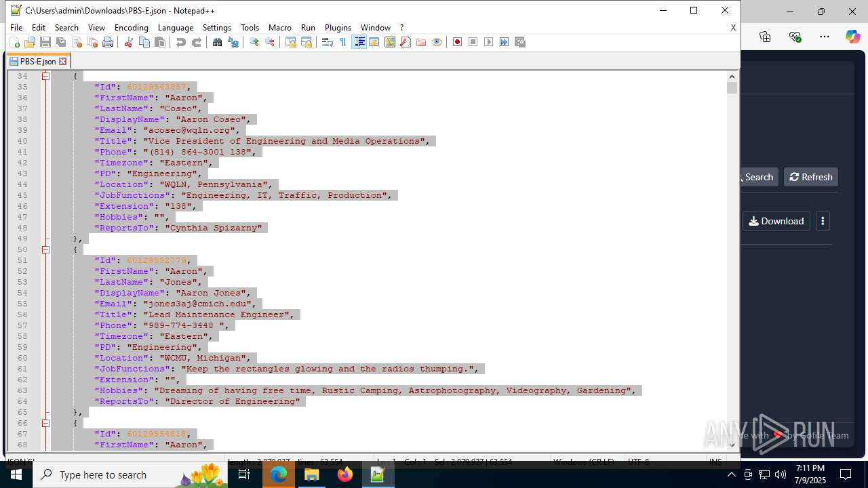Viewport: 868px width, 488px height.
Task: Paste clipboard using the Paste icon
Action: coord(160,42)
